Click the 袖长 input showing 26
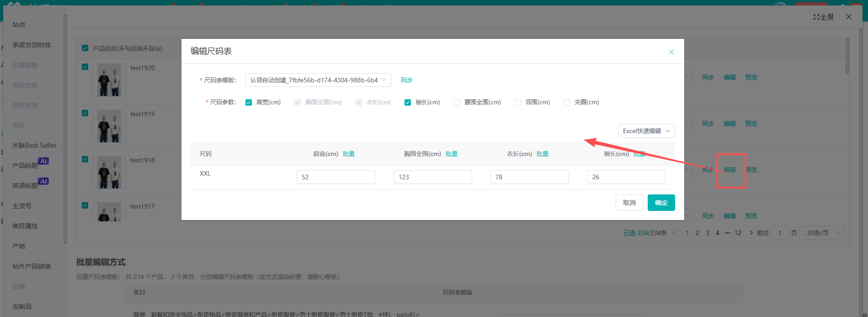The width and height of the screenshot is (868, 317). pyautogui.click(x=627, y=177)
